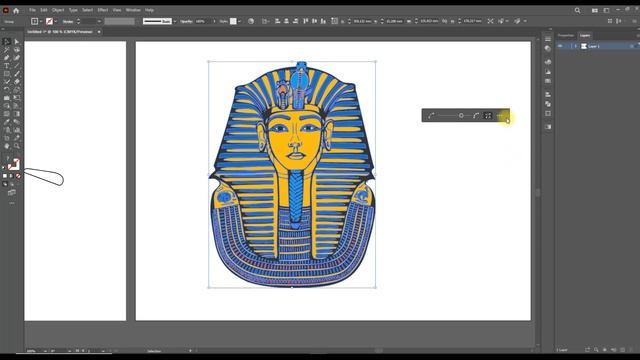640x360 pixels.
Task: Select the Line Segment tool
Action: 17,66
